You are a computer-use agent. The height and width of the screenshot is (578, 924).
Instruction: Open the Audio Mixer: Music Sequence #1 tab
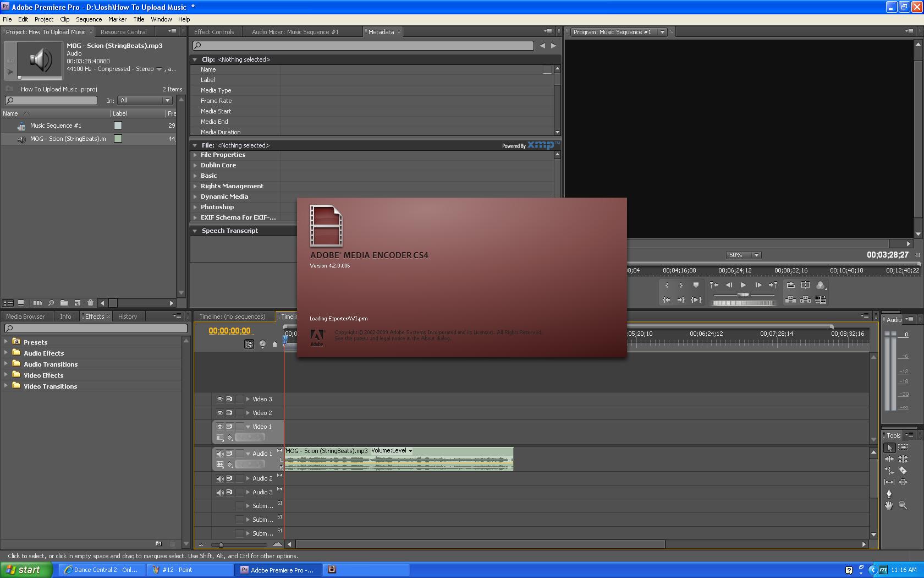295,32
